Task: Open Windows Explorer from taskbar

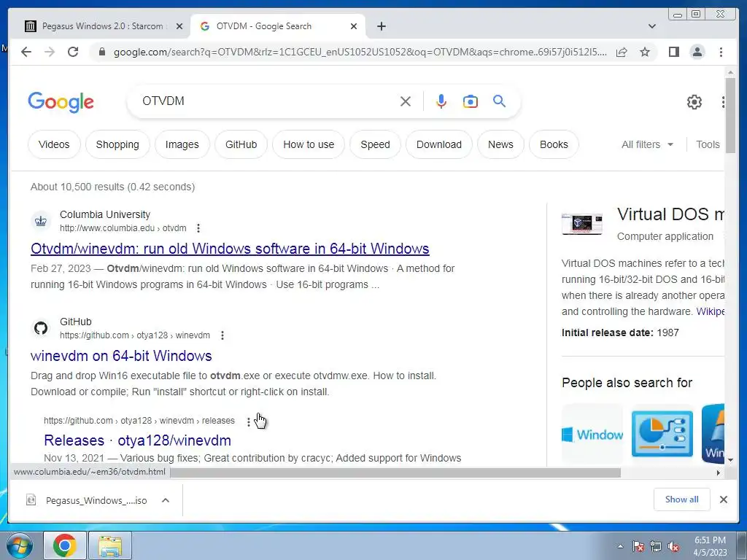Action: (x=110, y=545)
